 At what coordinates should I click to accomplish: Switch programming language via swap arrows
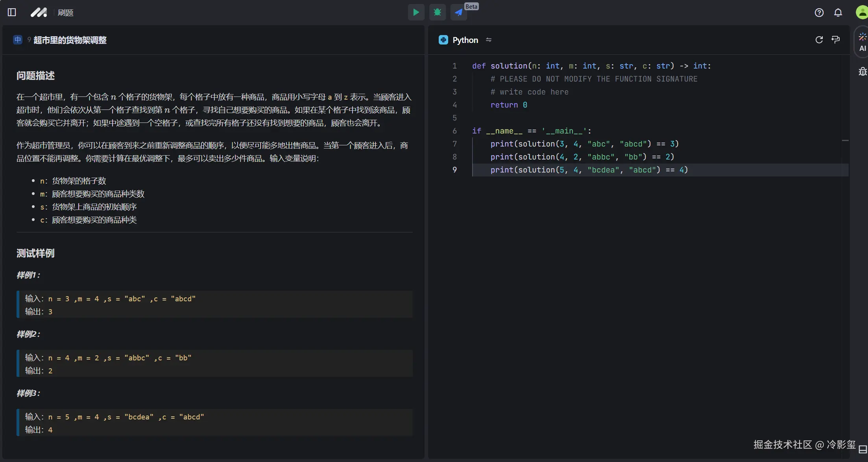(x=489, y=40)
